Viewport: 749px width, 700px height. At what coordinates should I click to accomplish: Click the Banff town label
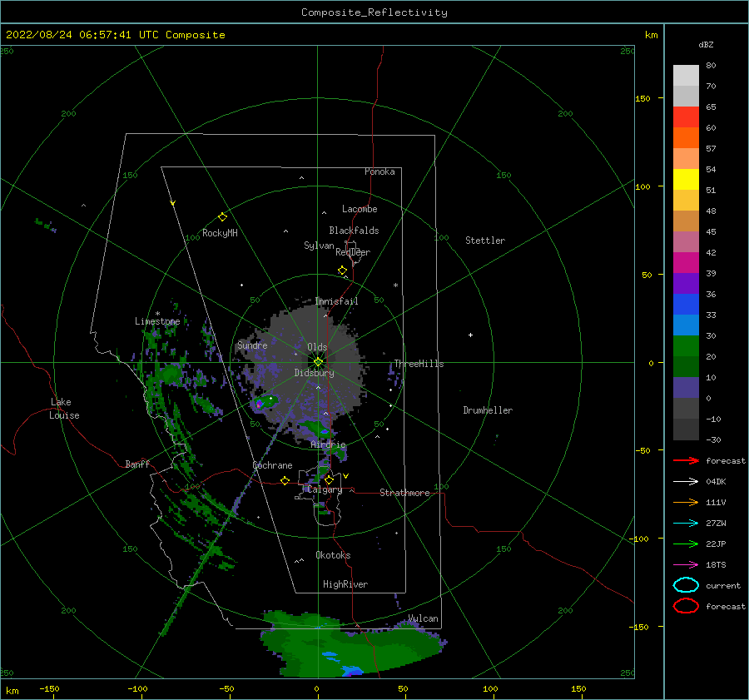pos(137,464)
